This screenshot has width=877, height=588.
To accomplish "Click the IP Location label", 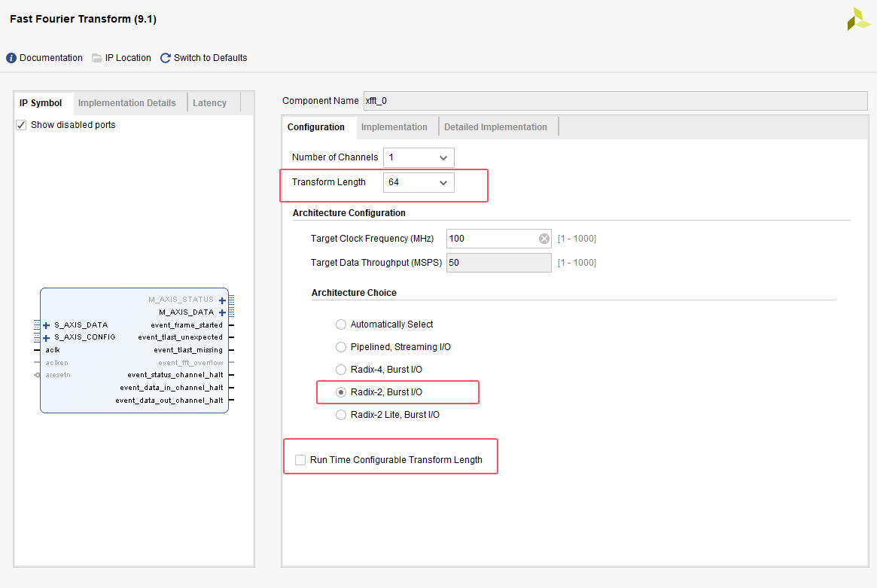I will pyautogui.click(x=128, y=58).
